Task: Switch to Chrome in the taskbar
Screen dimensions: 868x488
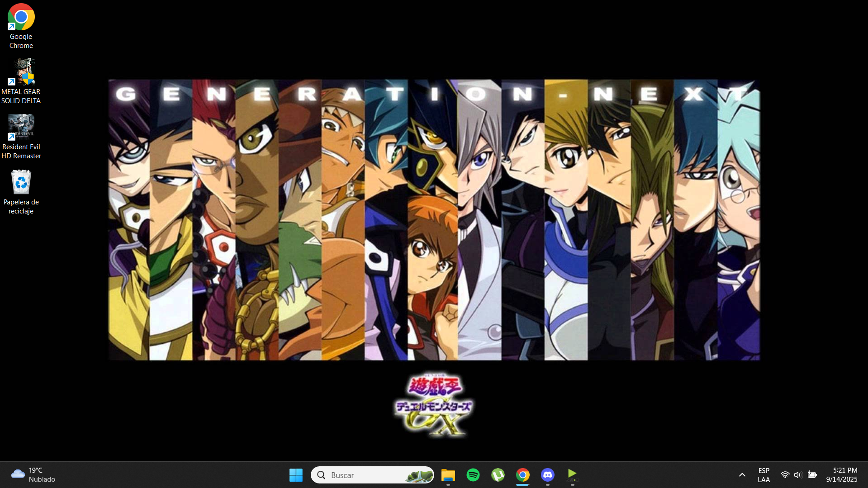Action: tap(523, 475)
